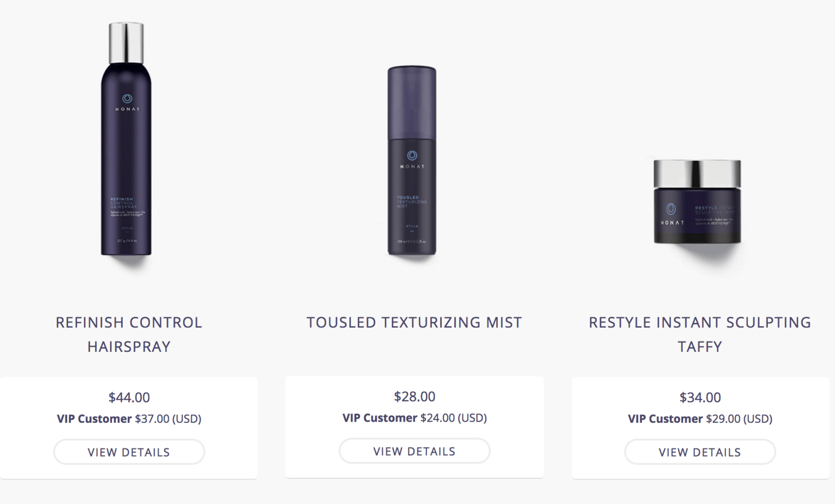The height and width of the screenshot is (504, 835).
Task: Select the $34.00 sculpting taffy price
Action: 700,397
